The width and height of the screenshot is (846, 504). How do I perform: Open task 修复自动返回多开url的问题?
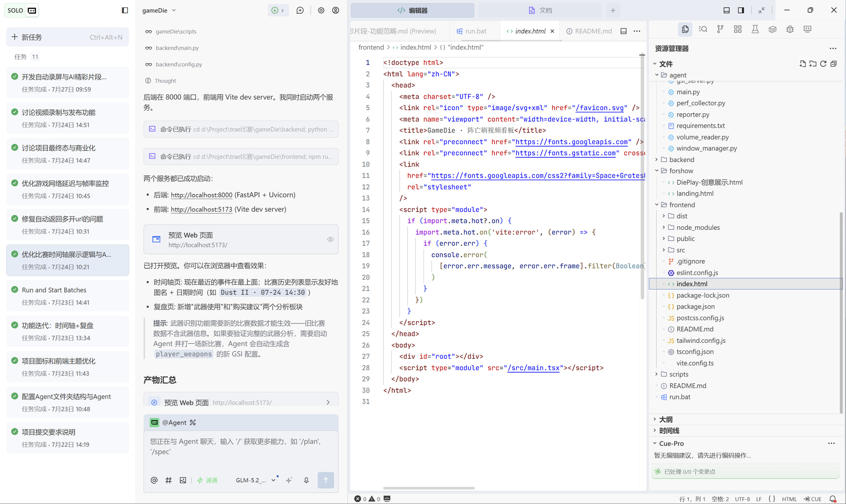pos(67,225)
